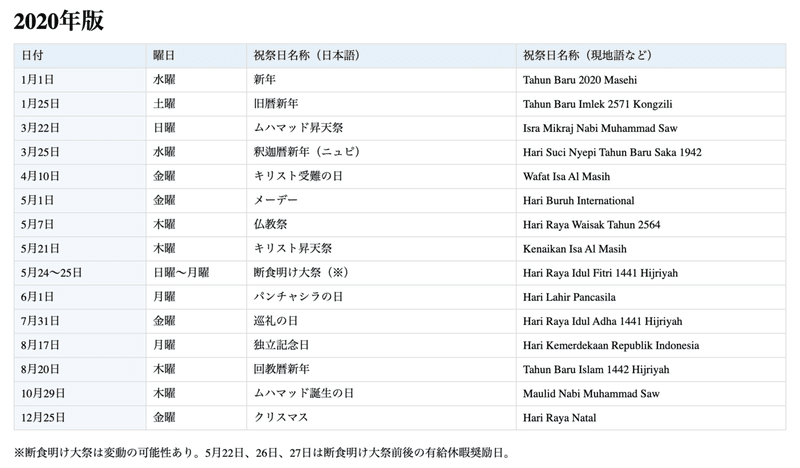Select ムハマッド誕生の日 cell

point(381,393)
